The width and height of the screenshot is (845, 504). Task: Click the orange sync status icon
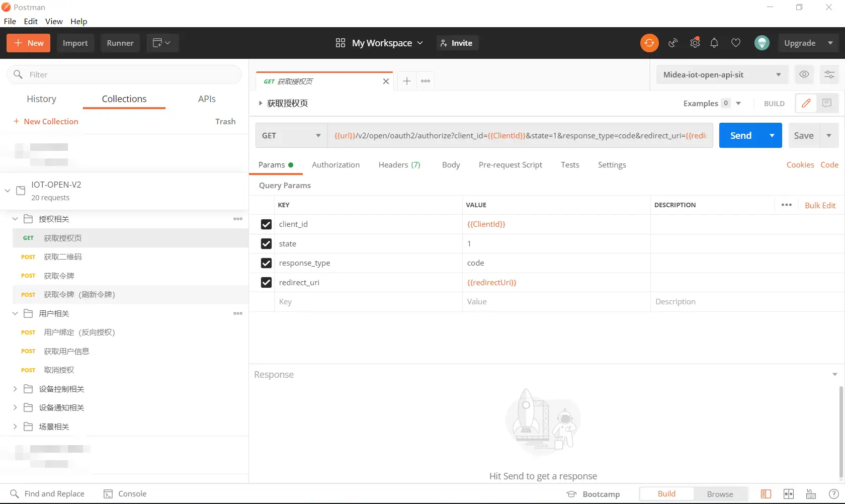click(649, 43)
